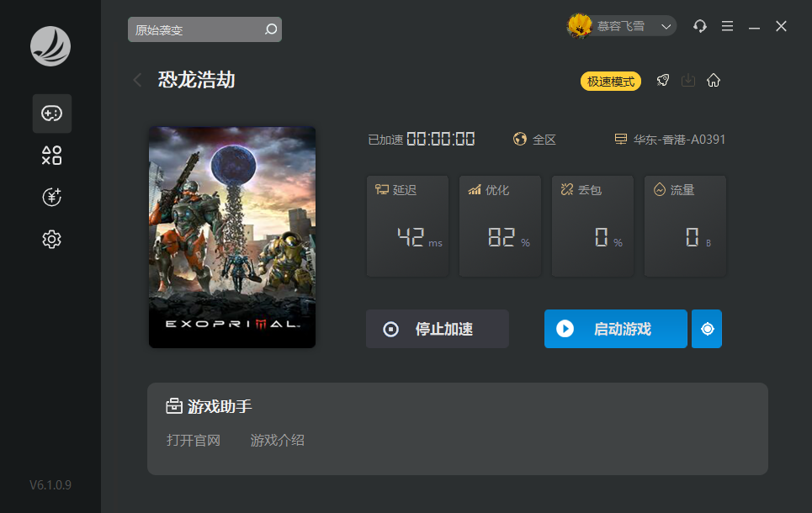812x513 pixels.
Task: Open the settings gear in sidebar
Action: 52,240
